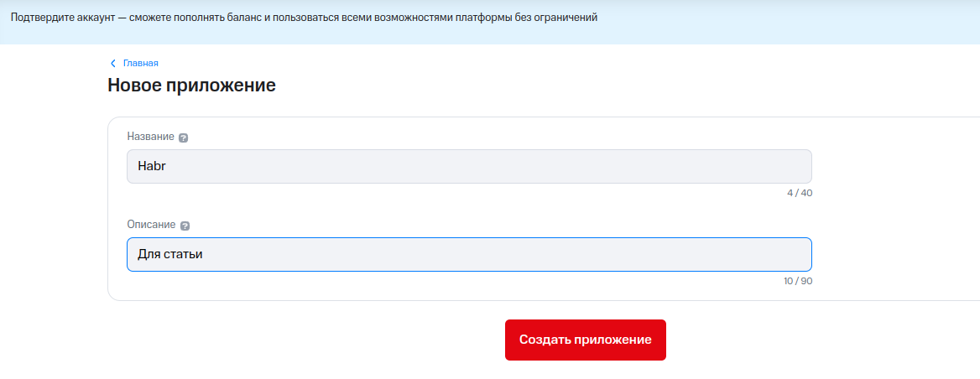Focus the Описание input field

tap(469, 254)
